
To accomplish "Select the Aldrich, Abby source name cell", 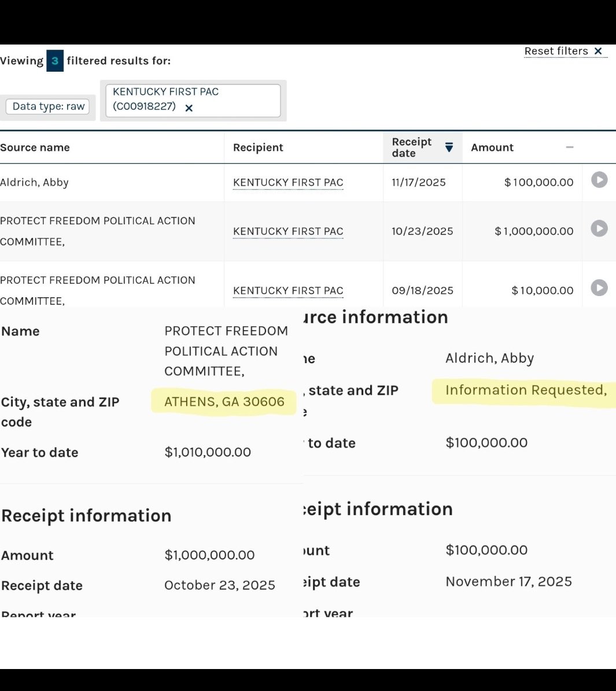I will pos(34,183).
